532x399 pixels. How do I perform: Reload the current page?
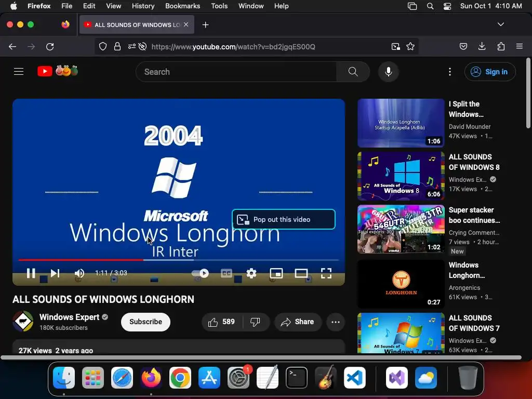coord(50,46)
